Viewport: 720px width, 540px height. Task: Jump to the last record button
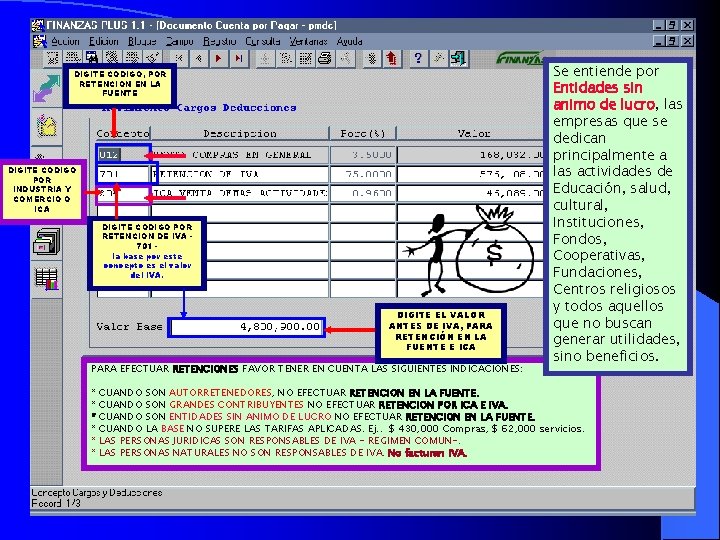click(x=239, y=58)
